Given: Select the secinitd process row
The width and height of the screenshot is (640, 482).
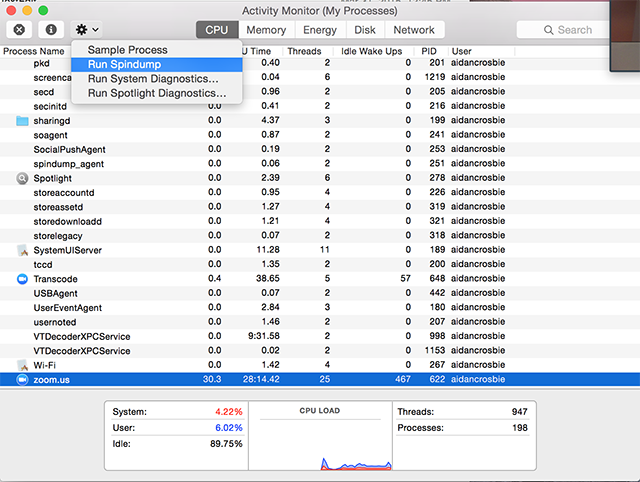Looking at the screenshot, I should point(320,106).
